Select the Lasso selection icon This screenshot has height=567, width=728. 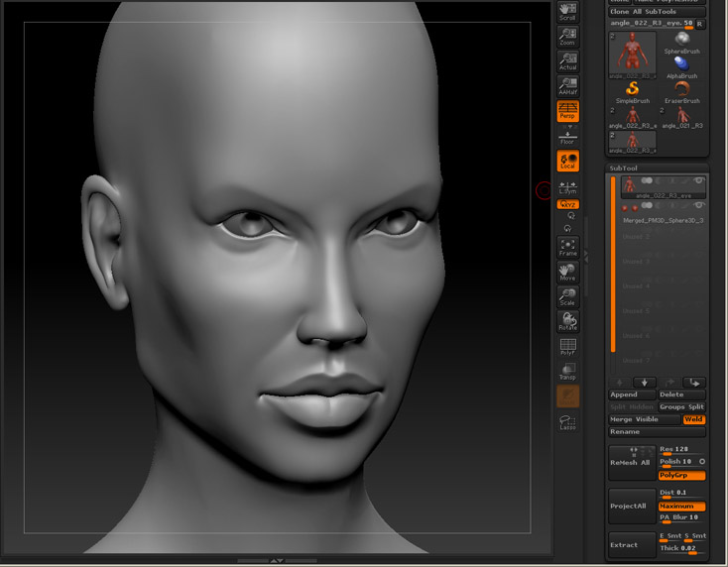click(x=568, y=422)
